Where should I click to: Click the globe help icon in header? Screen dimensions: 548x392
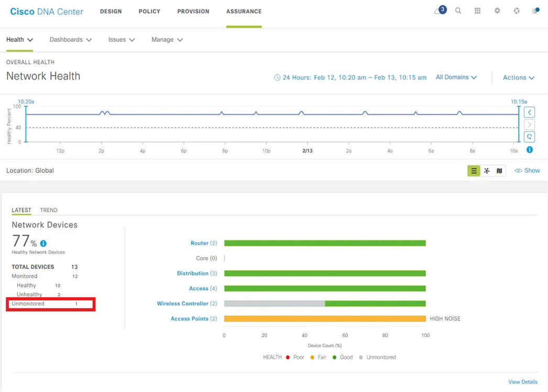(x=517, y=11)
